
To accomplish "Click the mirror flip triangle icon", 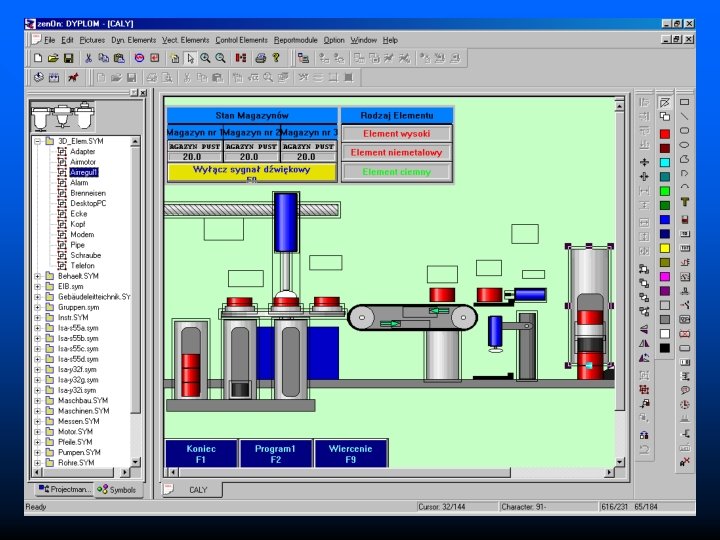I will click(x=644, y=343).
